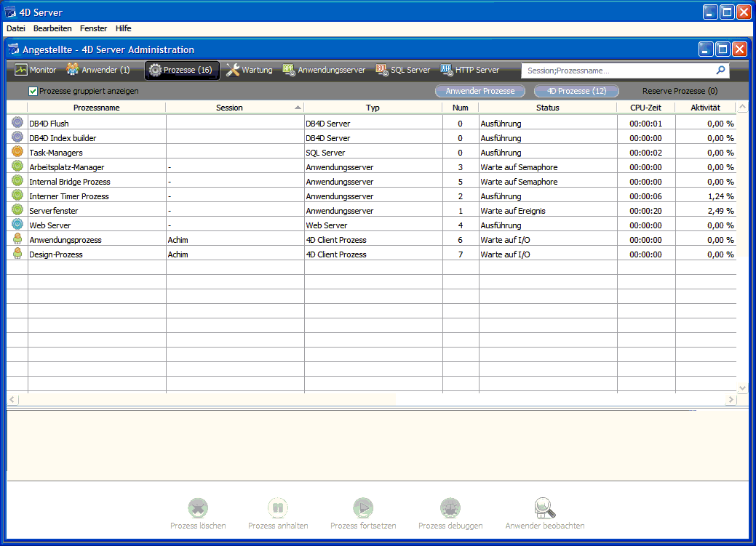Open the Monitor page
The height and width of the screenshot is (546, 756).
(36, 71)
